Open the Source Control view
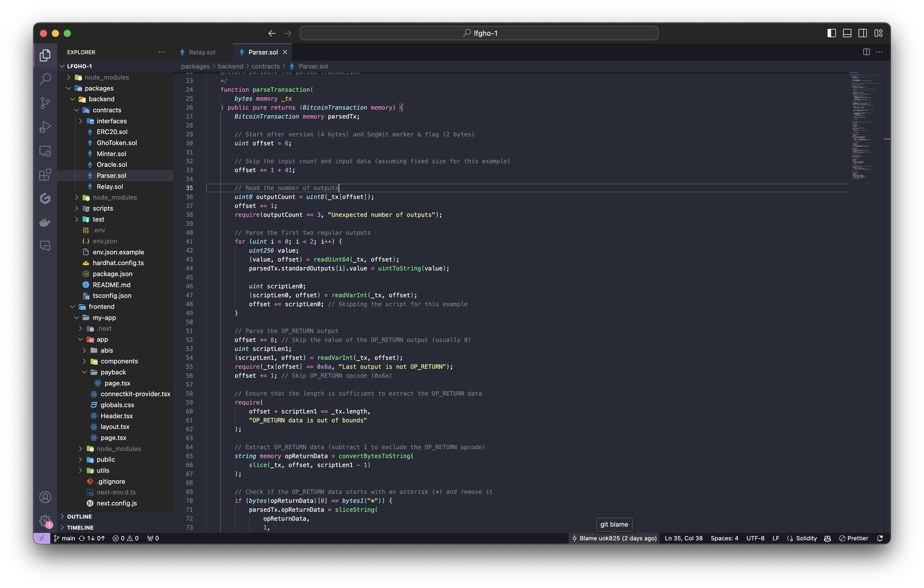This screenshot has width=924, height=588. [x=45, y=103]
